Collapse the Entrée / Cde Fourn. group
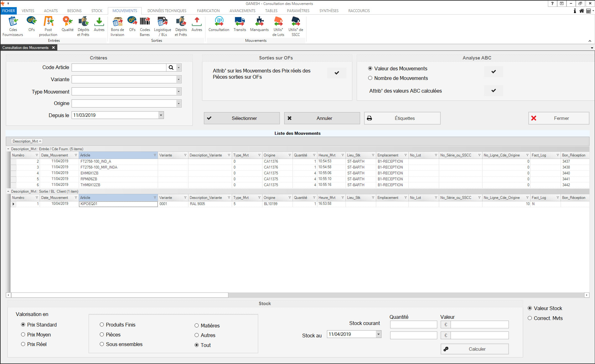The width and height of the screenshot is (595, 364). coord(8,149)
